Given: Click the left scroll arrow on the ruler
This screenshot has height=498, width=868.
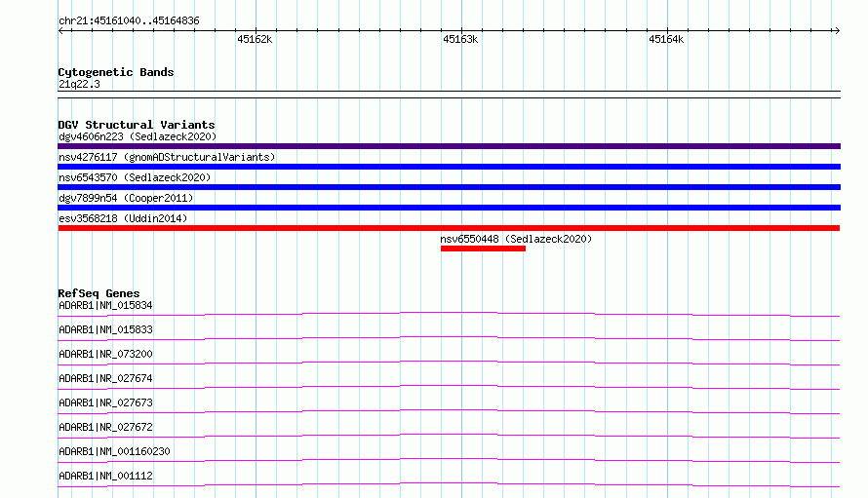Looking at the screenshot, I should 60,31.
